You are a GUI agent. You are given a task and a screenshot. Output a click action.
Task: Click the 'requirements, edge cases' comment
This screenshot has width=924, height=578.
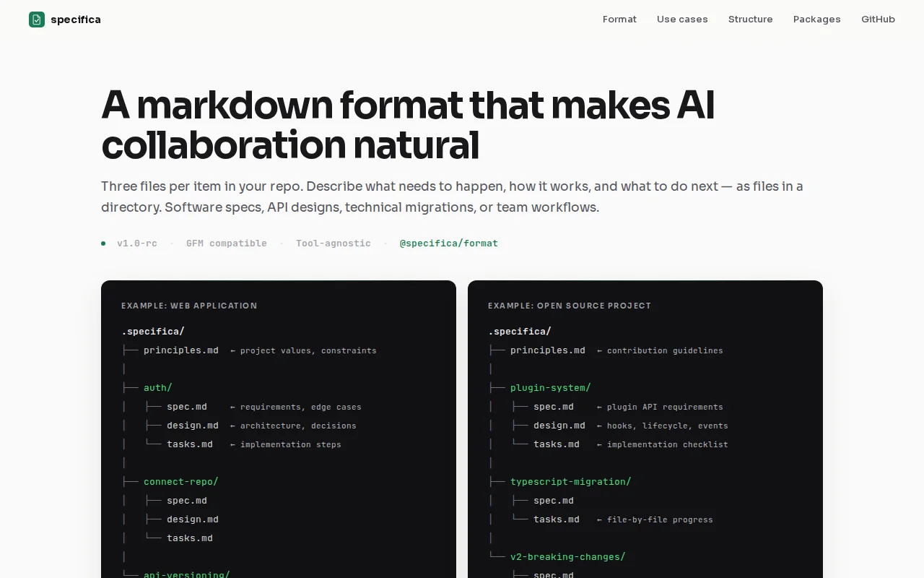[x=296, y=407]
